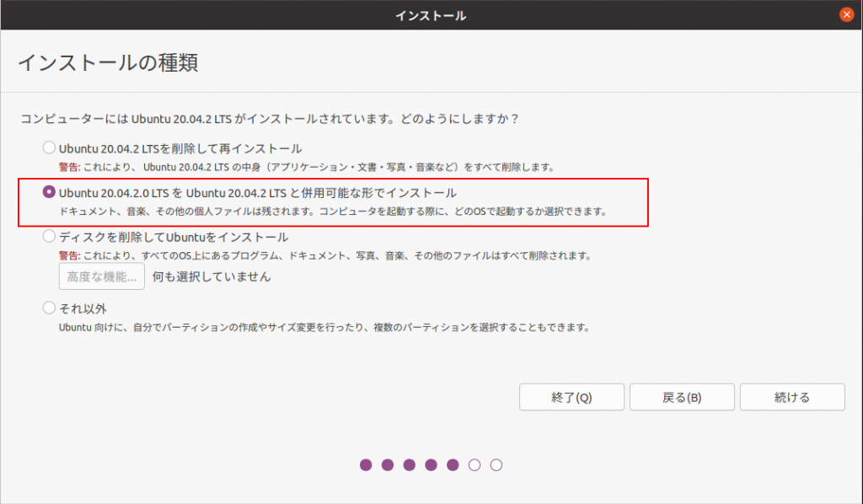Click the 何も選択していません status text
Screen dimensions: 863x504
click(212, 276)
